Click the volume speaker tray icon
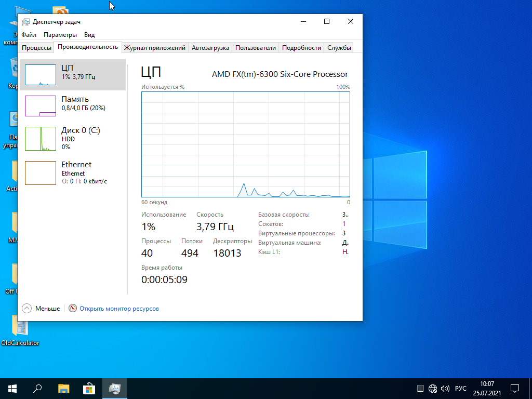The image size is (532, 399). click(445, 389)
